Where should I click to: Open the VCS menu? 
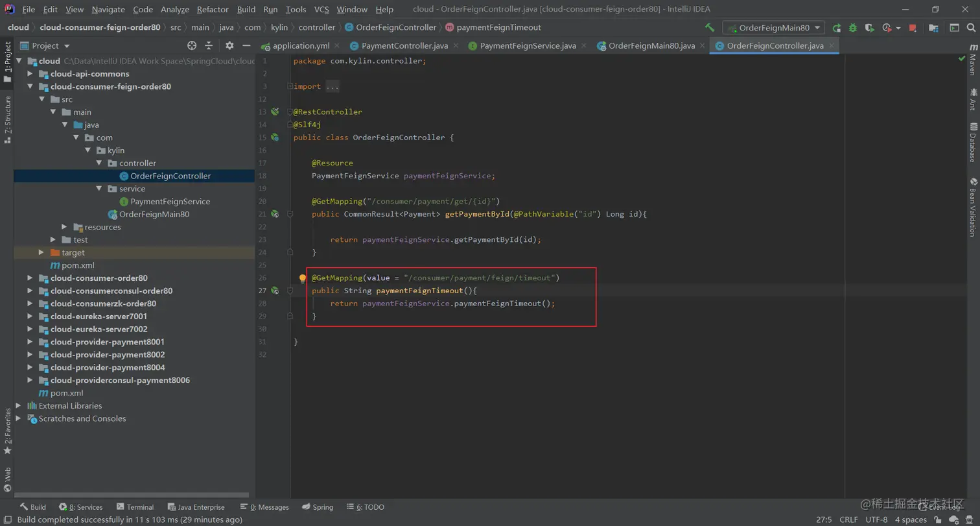tap(321, 9)
